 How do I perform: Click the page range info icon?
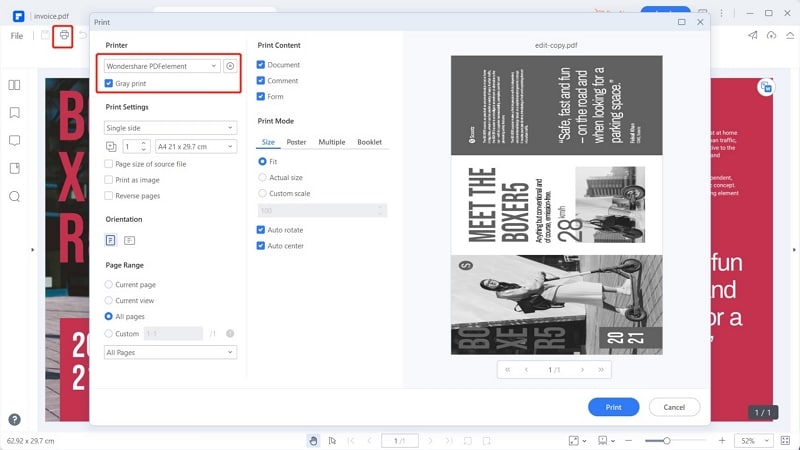(x=230, y=333)
